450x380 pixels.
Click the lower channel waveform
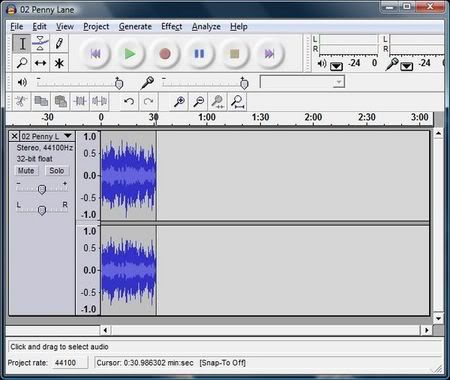pyautogui.click(x=129, y=270)
